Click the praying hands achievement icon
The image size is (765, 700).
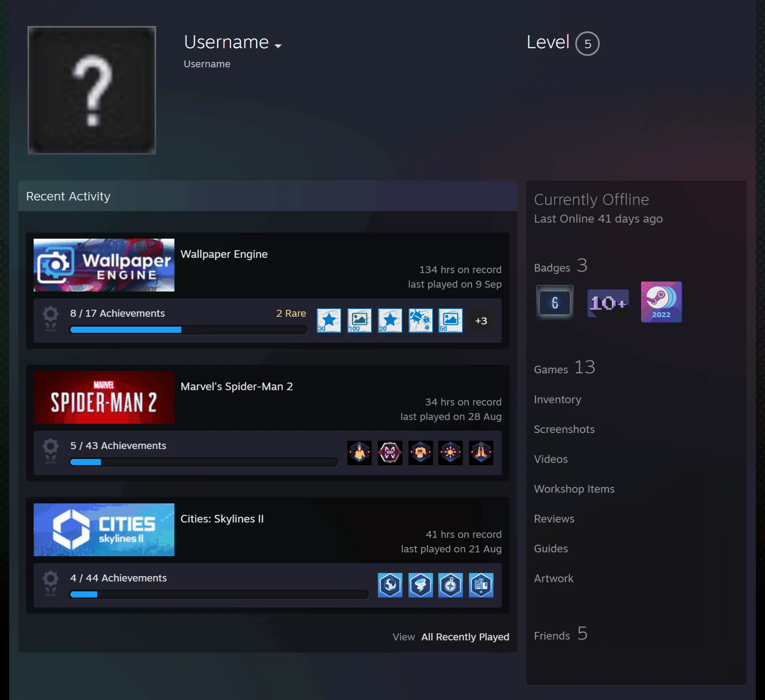pos(481,453)
